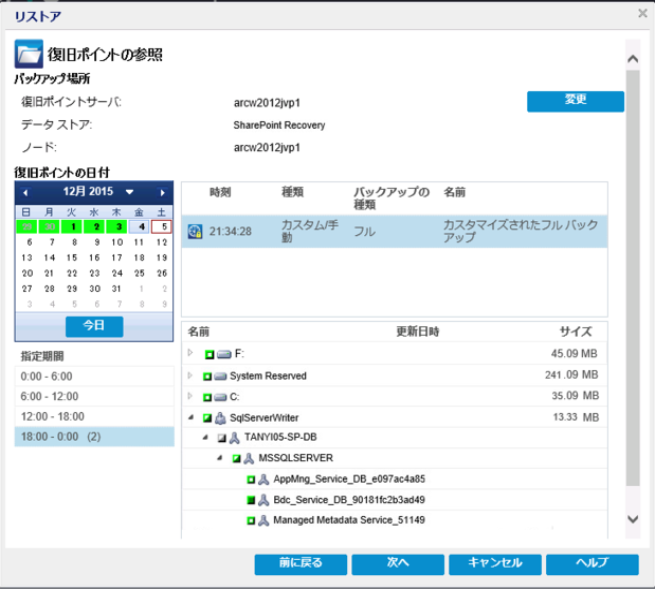
Task: Select December 31 on the calendar
Action: [117, 289]
